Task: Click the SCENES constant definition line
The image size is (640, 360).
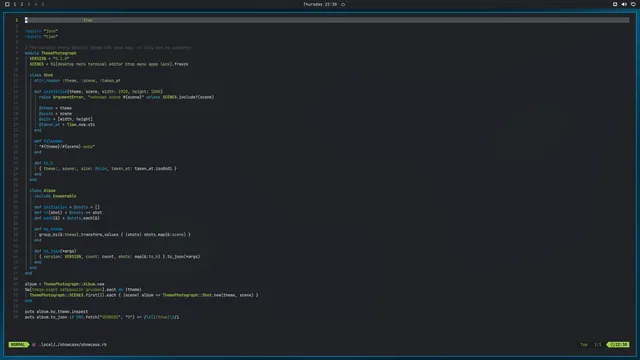Action: click(109, 64)
